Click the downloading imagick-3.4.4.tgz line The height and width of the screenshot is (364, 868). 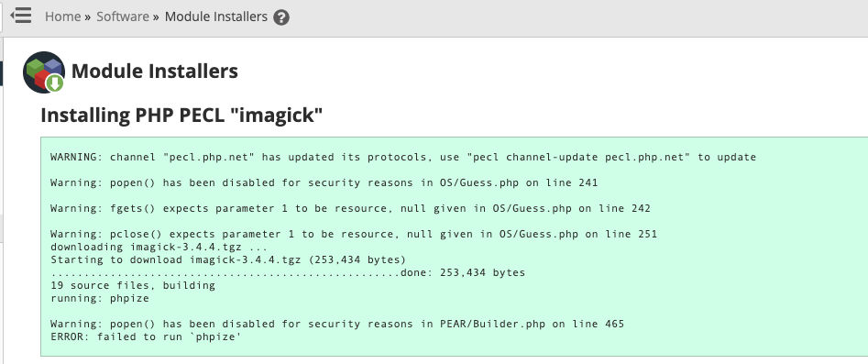[159, 248]
